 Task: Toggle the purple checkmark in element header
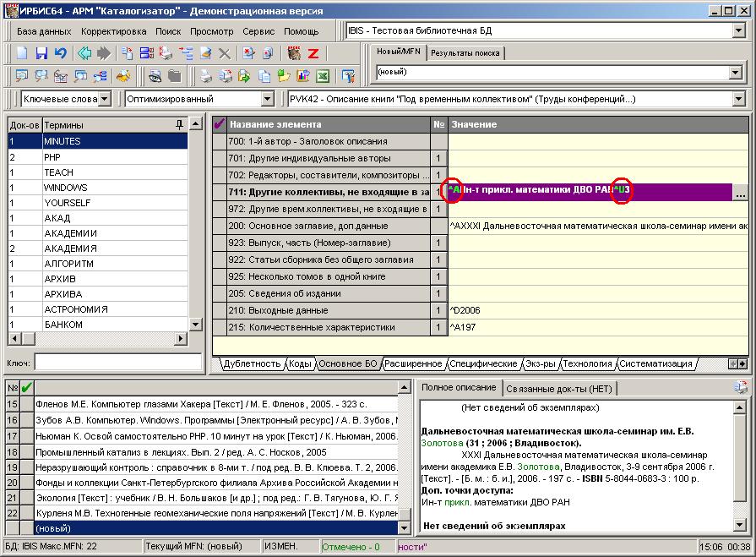[220, 124]
